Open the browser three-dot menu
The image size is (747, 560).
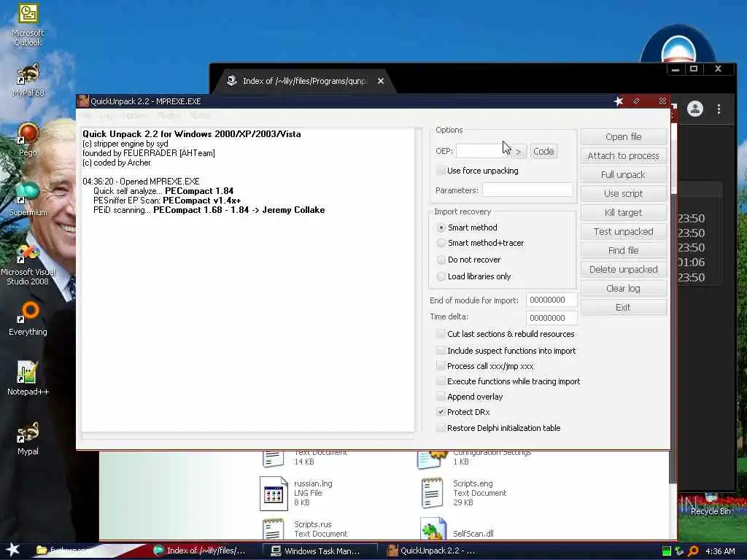719,109
